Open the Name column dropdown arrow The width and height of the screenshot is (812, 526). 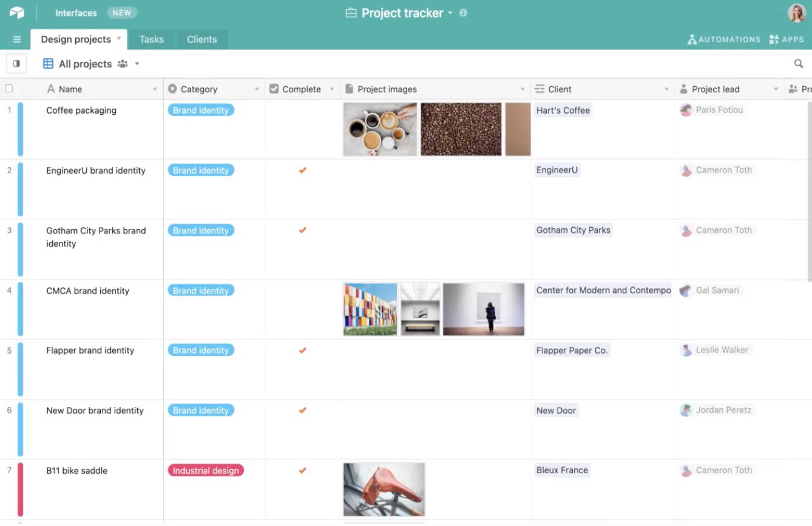[x=155, y=90]
